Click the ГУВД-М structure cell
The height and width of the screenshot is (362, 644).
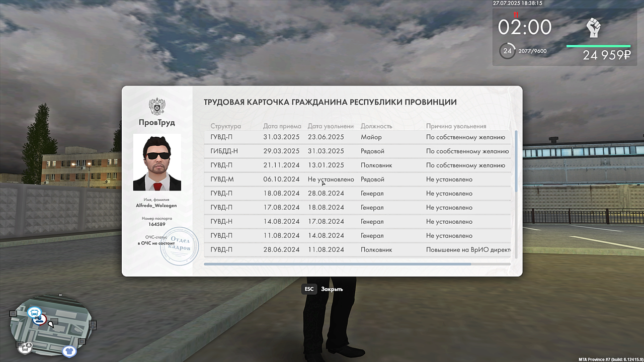[222, 179]
